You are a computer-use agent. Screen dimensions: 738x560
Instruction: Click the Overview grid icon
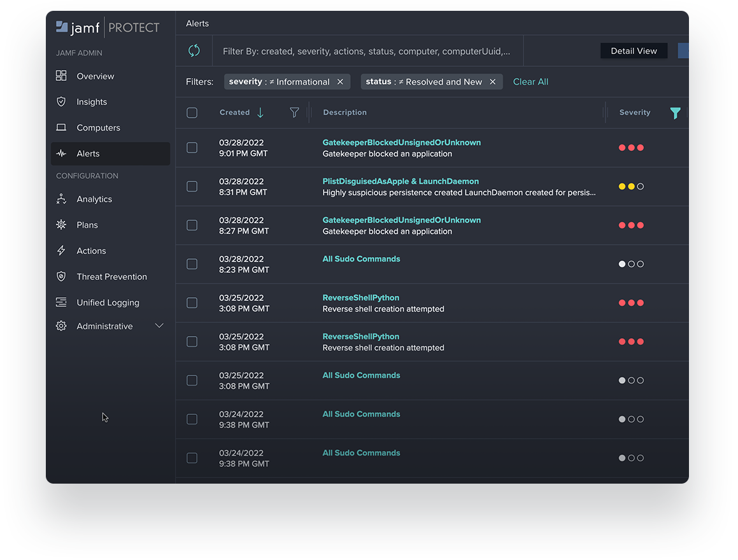[x=61, y=76]
